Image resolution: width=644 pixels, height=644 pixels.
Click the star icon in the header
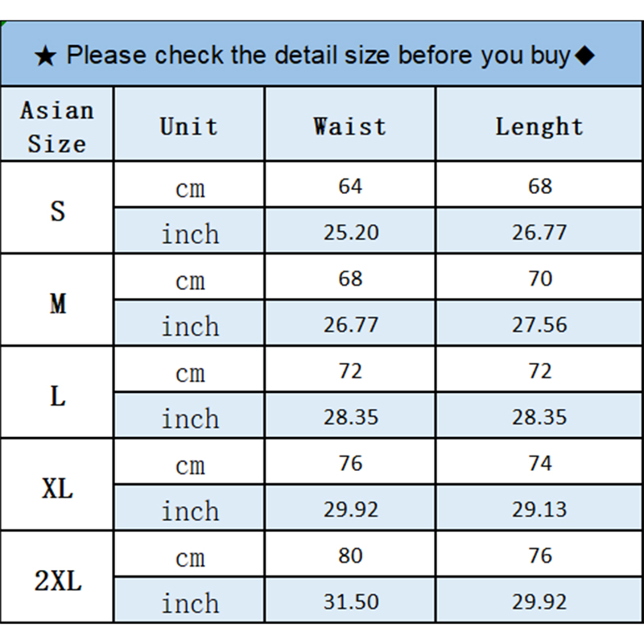46,56
